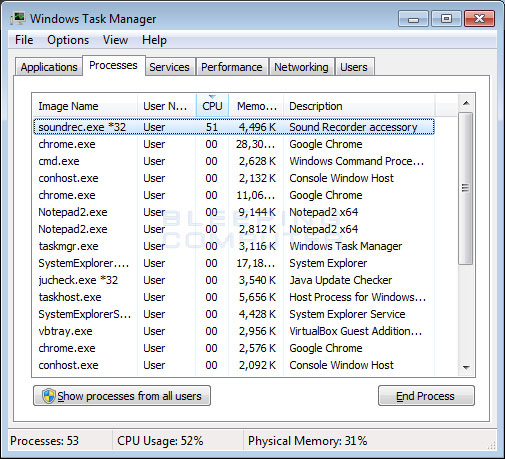Open the File menu
The width and height of the screenshot is (505, 459).
(24, 40)
